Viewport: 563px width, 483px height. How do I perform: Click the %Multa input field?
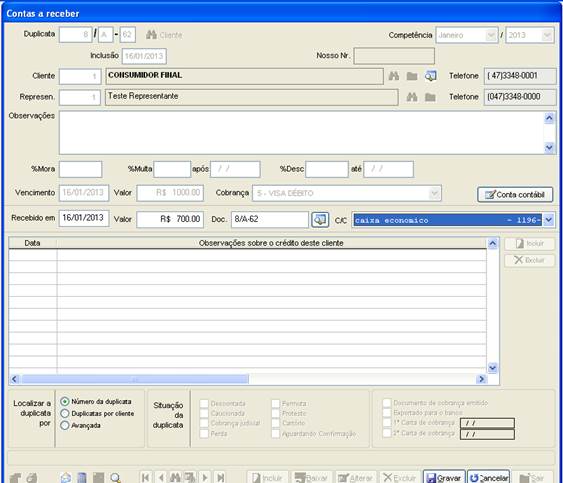pos(172,169)
